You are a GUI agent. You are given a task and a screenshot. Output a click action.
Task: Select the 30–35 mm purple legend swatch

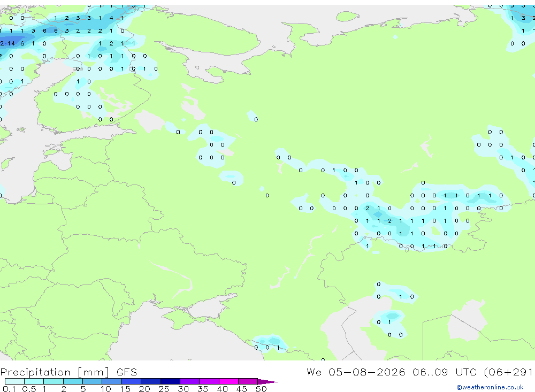click(x=190, y=381)
